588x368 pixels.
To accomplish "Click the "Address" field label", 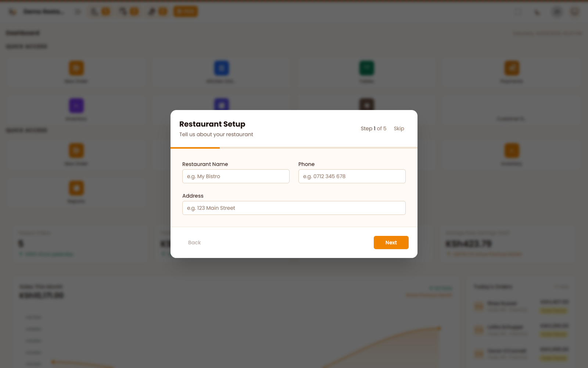I will [193, 196].
